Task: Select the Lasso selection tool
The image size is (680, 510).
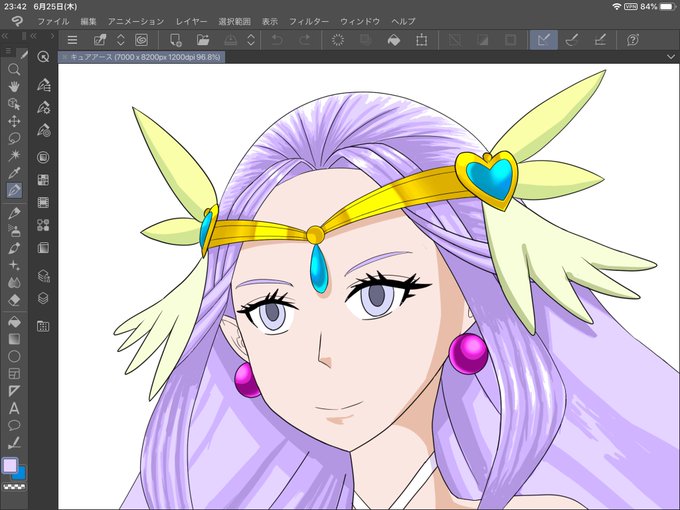Action: [14, 138]
